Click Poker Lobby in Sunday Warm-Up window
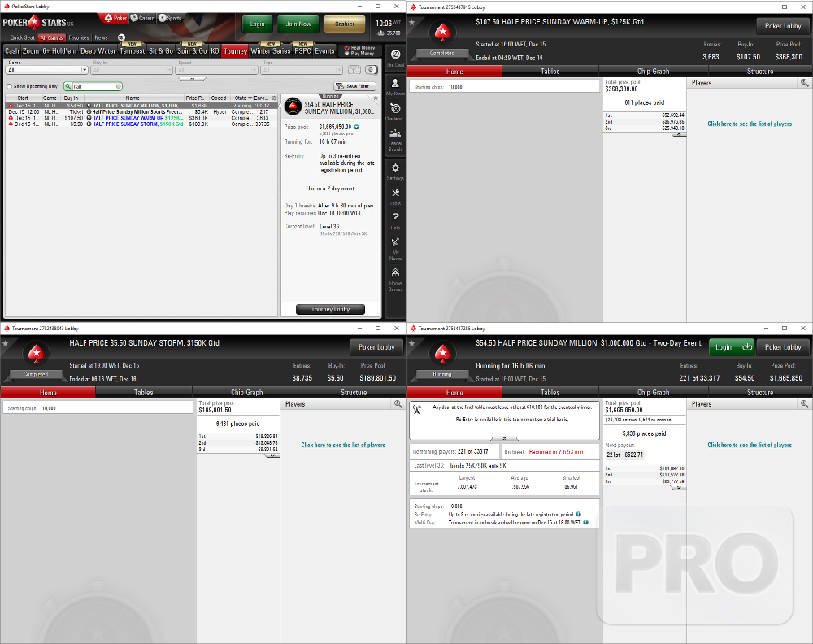This screenshot has height=644, width=813. tap(783, 26)
